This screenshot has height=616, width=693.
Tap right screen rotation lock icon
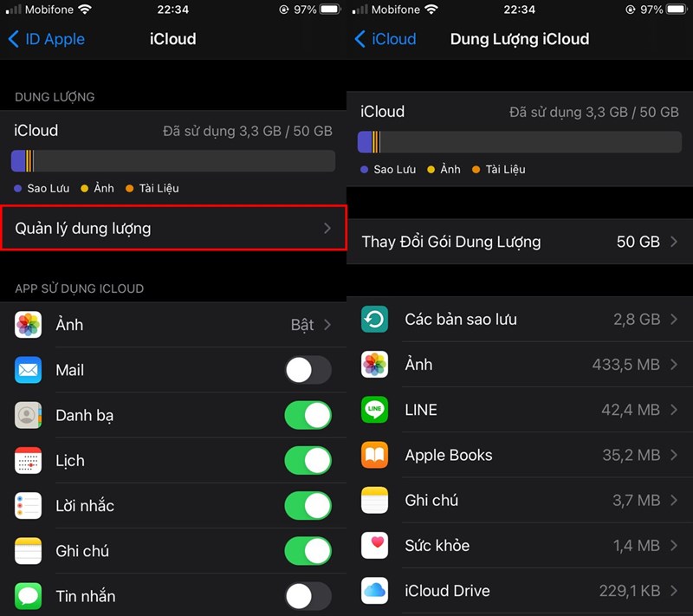click(x=631, y=10)
